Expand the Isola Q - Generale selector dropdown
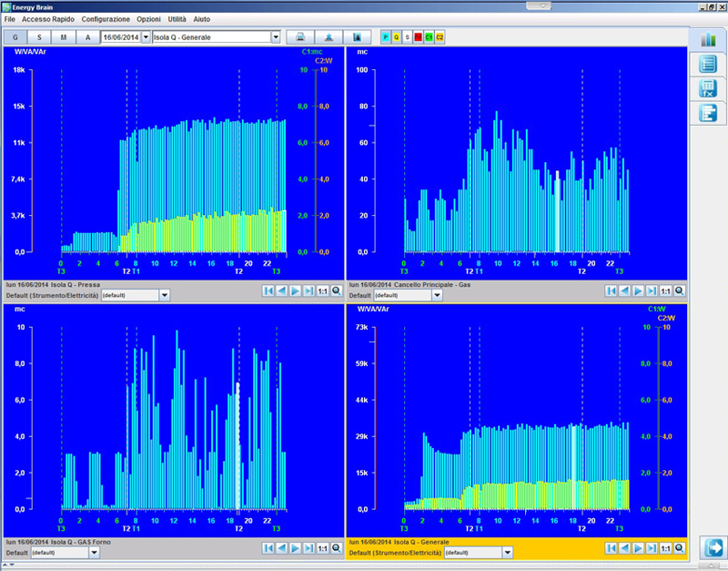This screenshot has width=728, height=571. (x=276, y=37)
